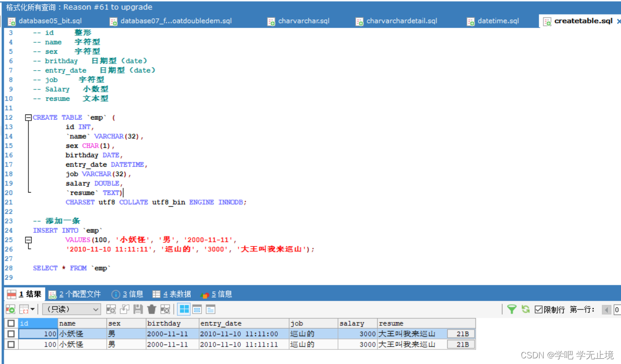Image resolution: width=621 pixels, height=364 pixels.
Task: Click the job column header
Action: [x=314, y=324]
